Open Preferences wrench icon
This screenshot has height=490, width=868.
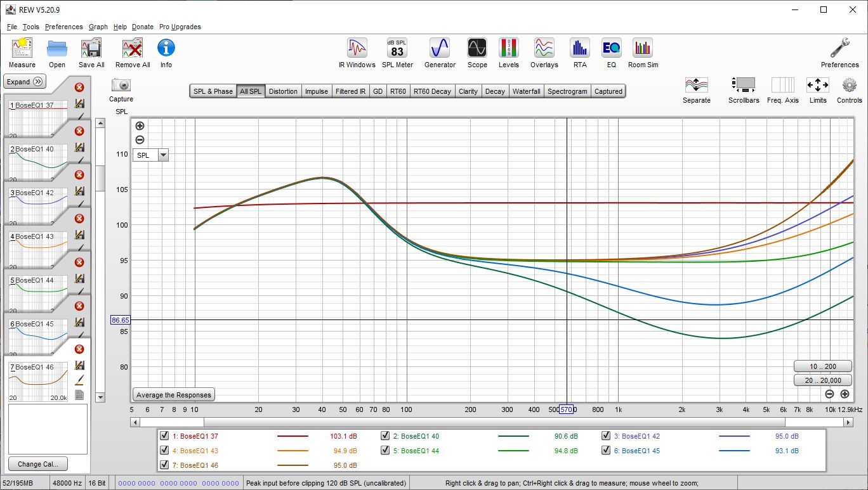tap(840, 48)
